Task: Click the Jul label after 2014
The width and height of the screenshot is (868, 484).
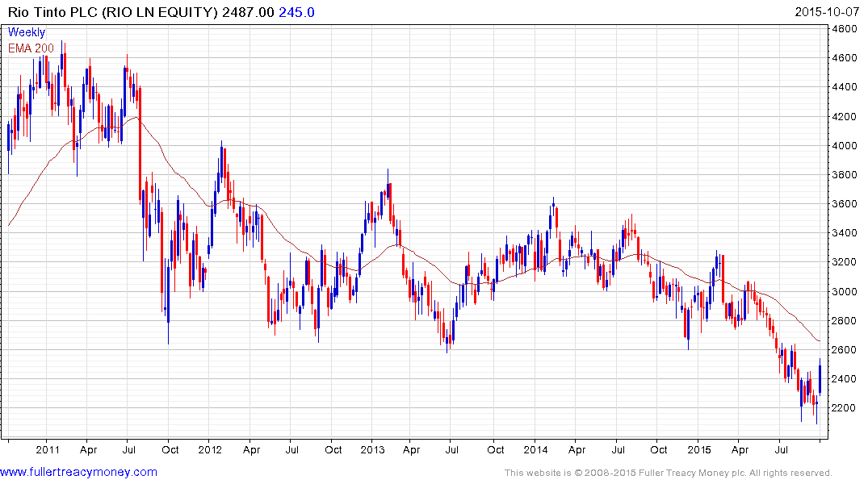Action: pyautogui.click(x=618, y=449)
